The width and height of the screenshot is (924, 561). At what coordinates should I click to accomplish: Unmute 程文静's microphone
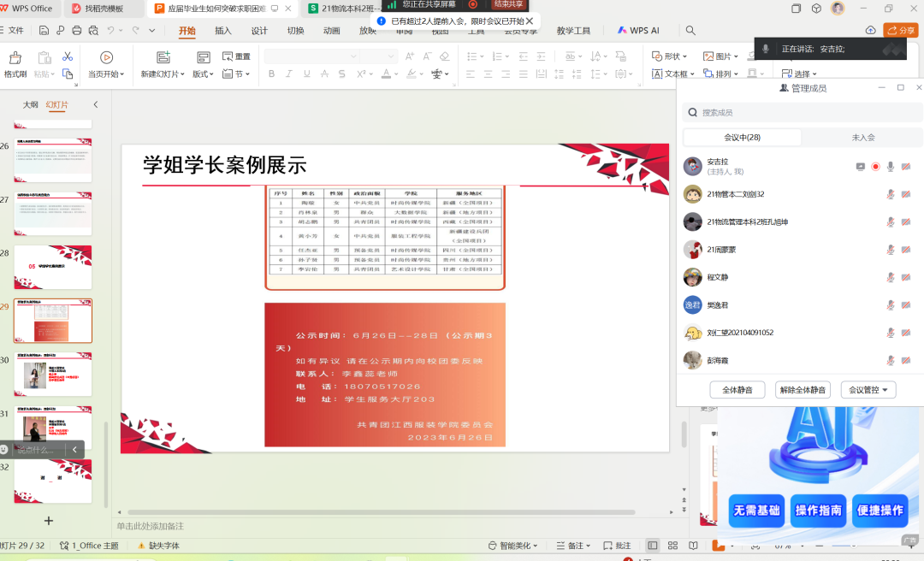point(891,278)
